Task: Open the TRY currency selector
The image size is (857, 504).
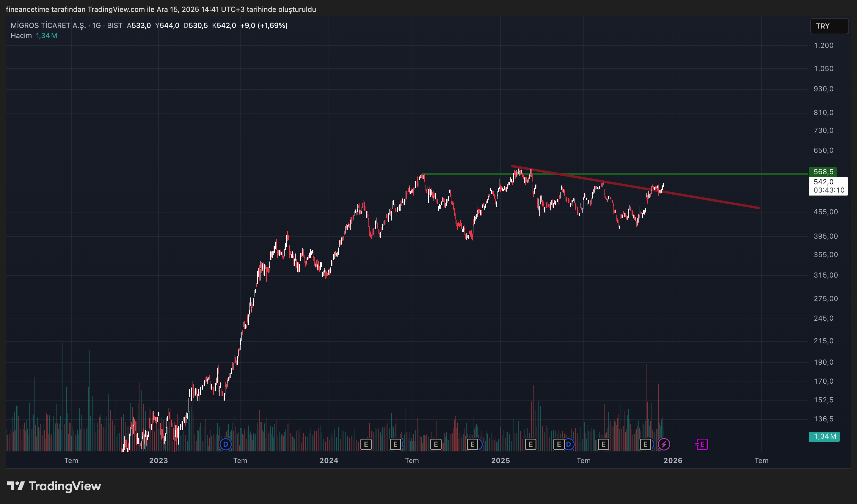Action: (x=829, y=26)
